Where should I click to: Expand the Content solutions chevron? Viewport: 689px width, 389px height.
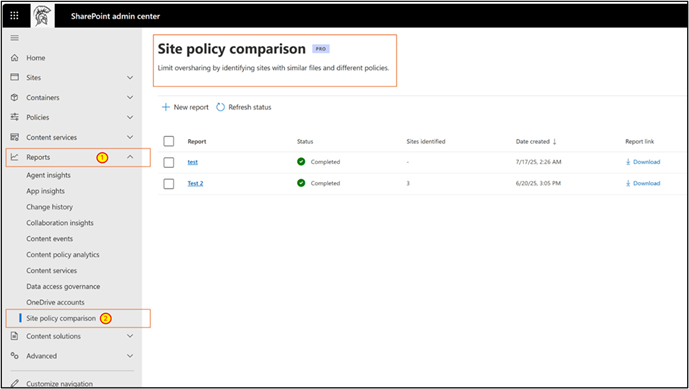point(130,336)
